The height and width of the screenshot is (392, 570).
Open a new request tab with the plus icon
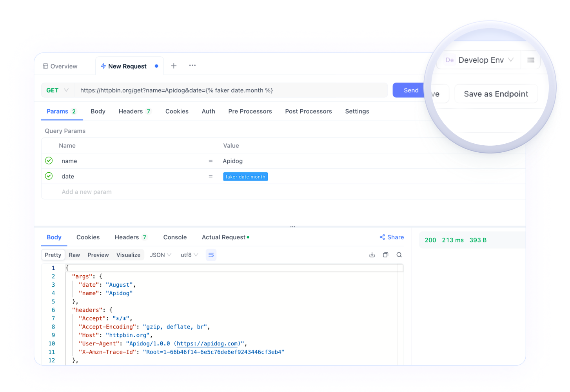click(173, 65)
